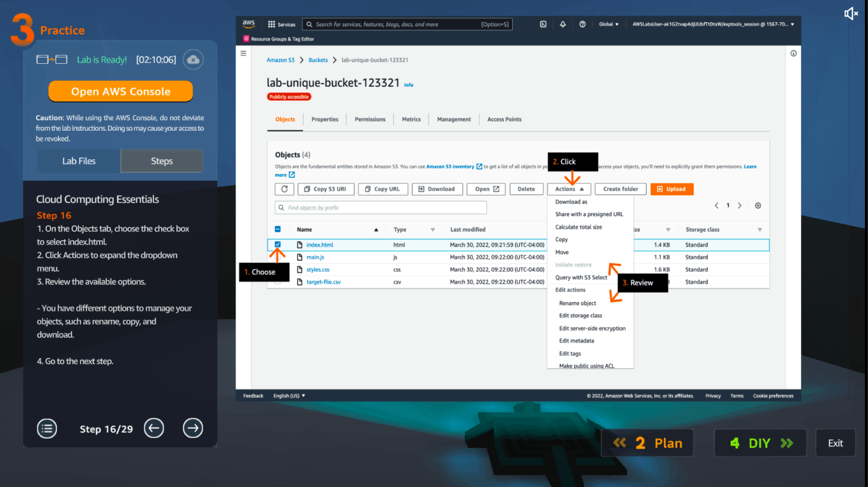The height and width of the screenshot is (487, 868).
Task: Switch to the Management tab
Action: coord(454,119)
